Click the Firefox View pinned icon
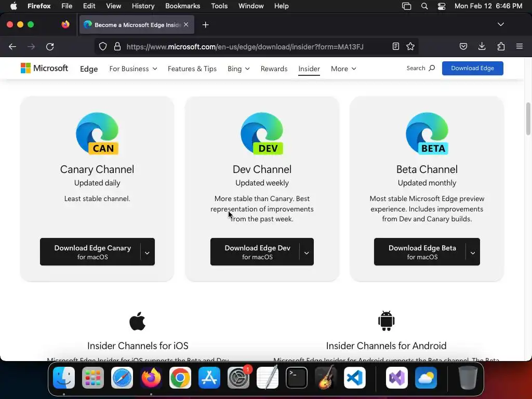The width and height of the screenshot is (532, 399). click(x=65, y=24)
